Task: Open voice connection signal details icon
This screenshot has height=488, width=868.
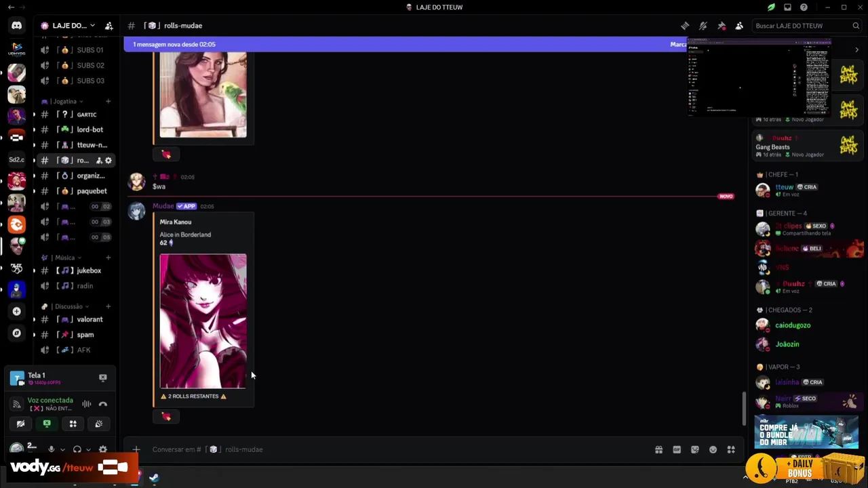Action: tap(17, 405)
